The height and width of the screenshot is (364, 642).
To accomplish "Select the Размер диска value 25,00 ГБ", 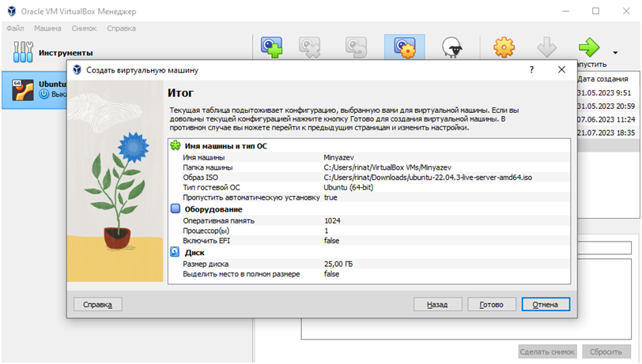I will 338,264.
